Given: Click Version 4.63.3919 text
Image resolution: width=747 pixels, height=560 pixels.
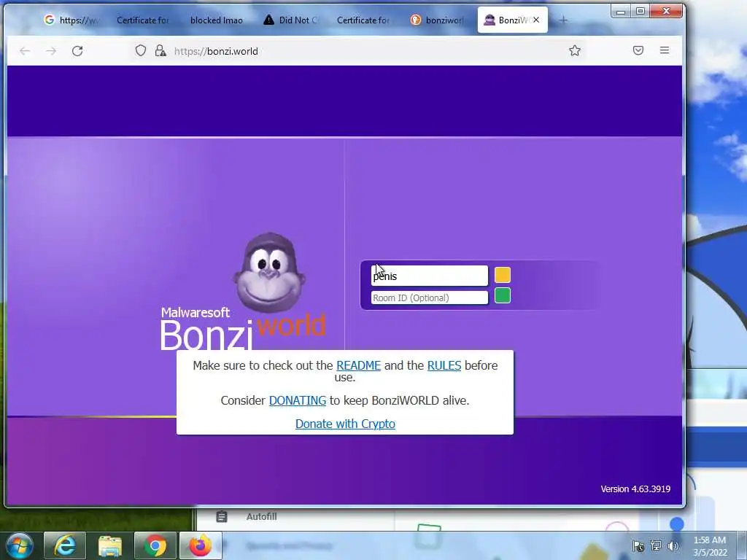Looking at the screenshot, I should click(635, 489).
